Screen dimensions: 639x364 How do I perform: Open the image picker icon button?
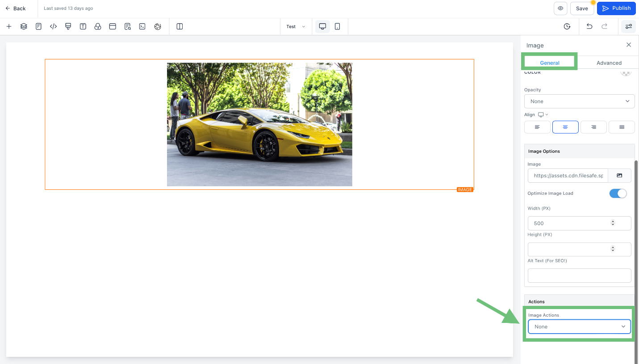(x=619, y=176)
